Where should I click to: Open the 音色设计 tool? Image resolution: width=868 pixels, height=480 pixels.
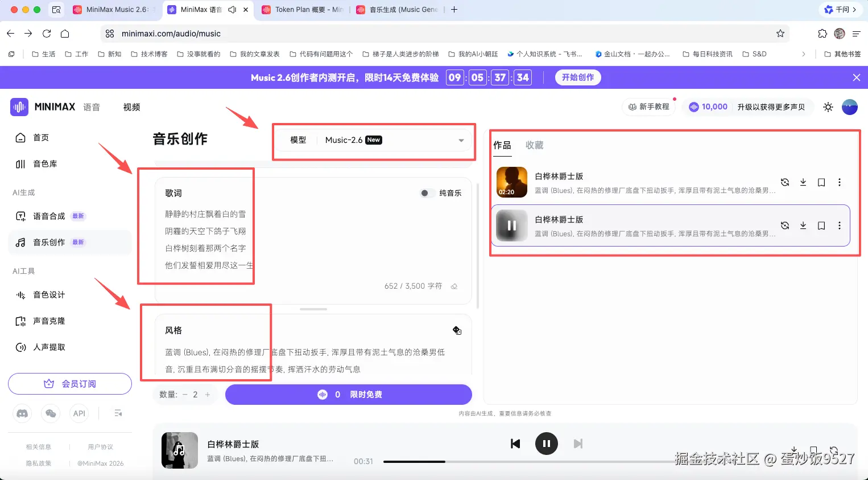(48, 294)
